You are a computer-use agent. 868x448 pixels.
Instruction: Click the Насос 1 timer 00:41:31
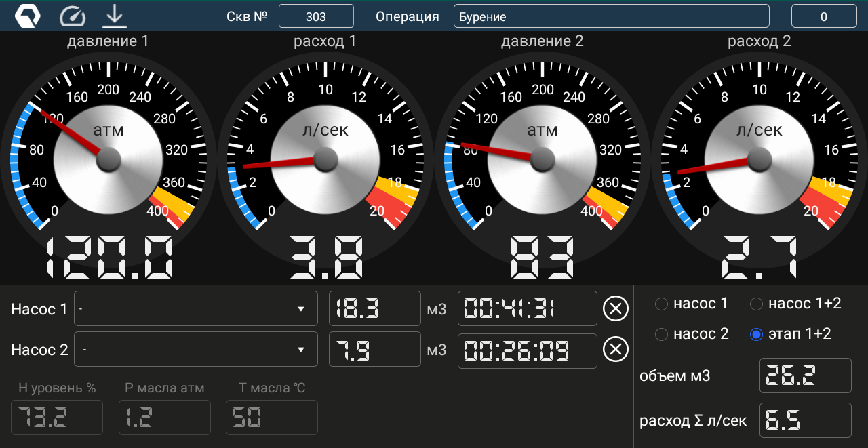coord(527,309)
